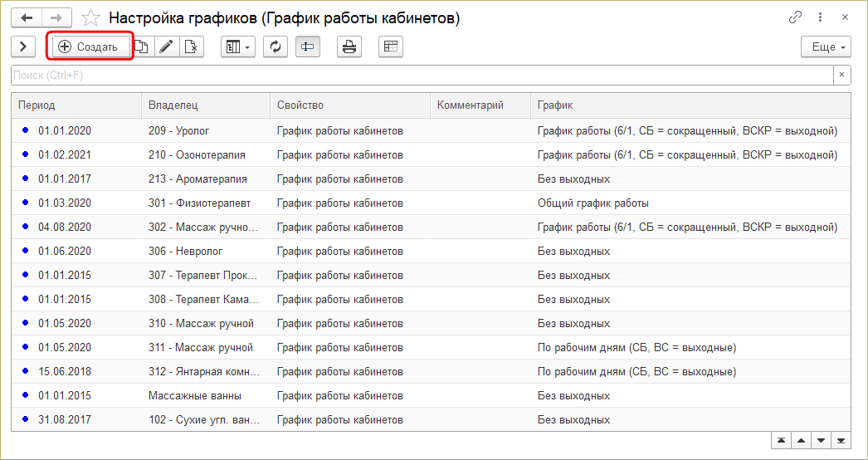Open the table settings icon in toolbar

[x=390, y=47]
